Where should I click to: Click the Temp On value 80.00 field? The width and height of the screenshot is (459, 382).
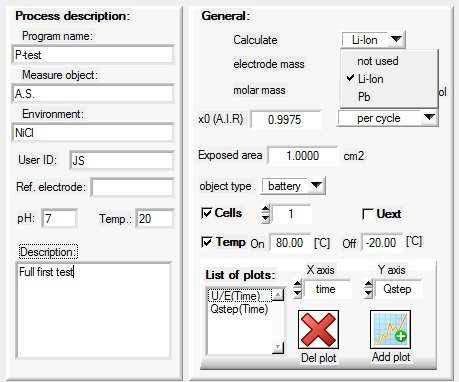290,242
